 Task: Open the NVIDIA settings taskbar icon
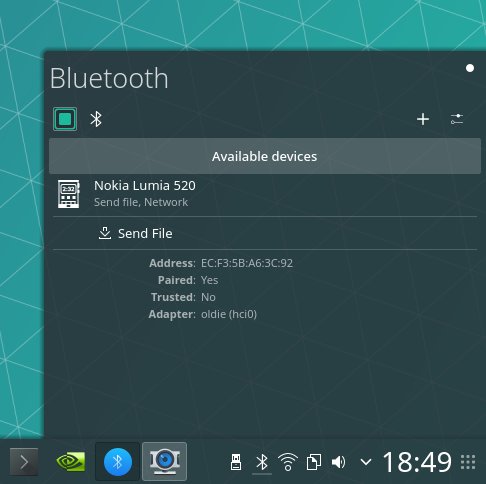coord(71,462)
